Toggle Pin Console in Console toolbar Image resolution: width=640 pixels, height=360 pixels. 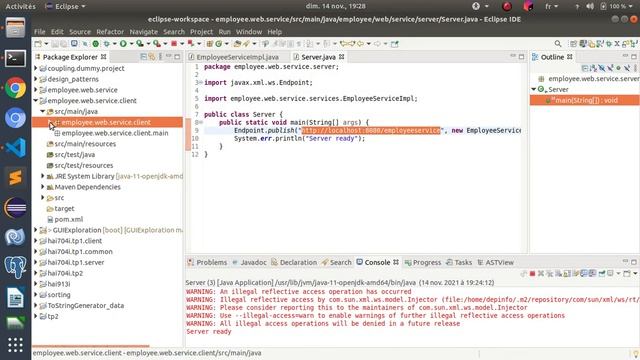tap(602, 273)
